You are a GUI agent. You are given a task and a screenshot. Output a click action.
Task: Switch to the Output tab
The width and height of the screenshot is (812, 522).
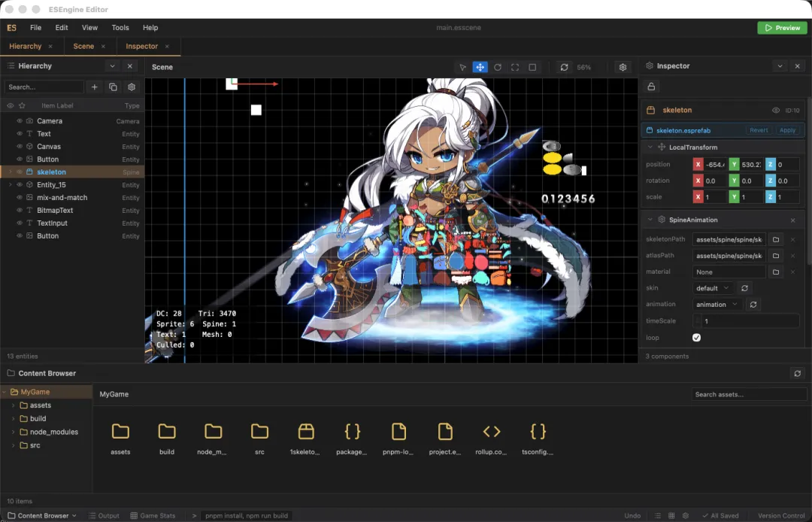(104, 516)
